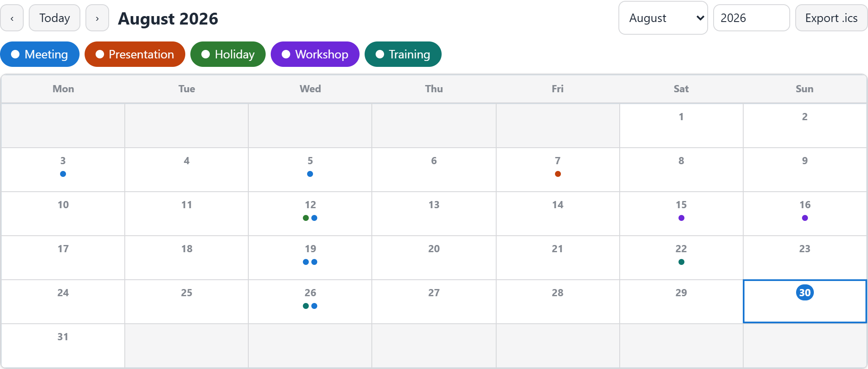This screenshot has width=868, height=369.
Task: Toggle the Presentation filter chip
Action: coord(135,54)
